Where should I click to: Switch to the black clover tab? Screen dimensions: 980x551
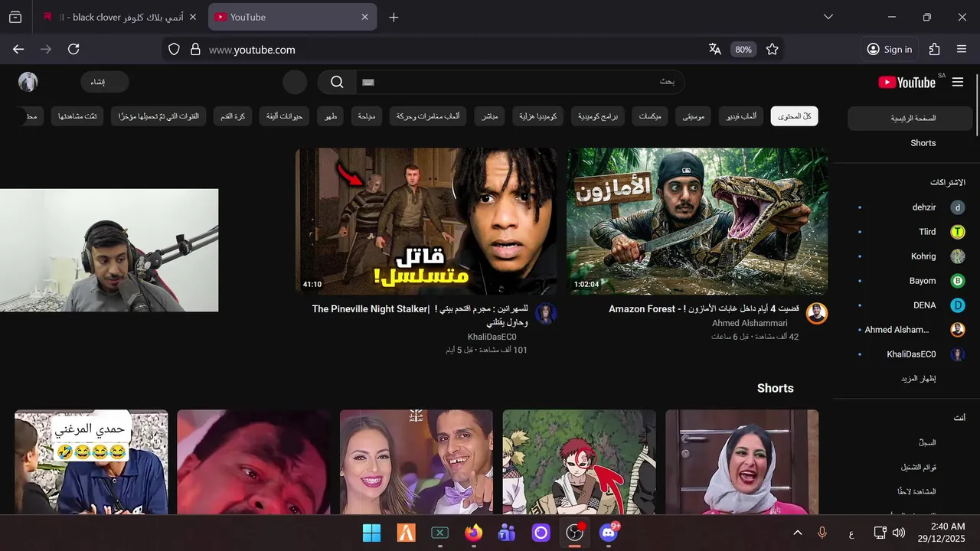click(x=118, y=17)
